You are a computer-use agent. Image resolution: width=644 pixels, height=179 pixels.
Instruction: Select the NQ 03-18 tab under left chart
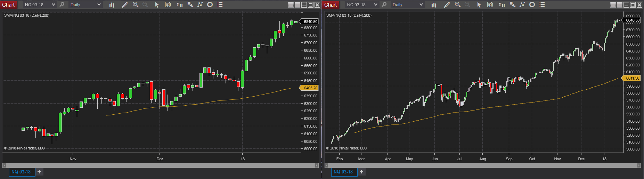tap(21, 172)
